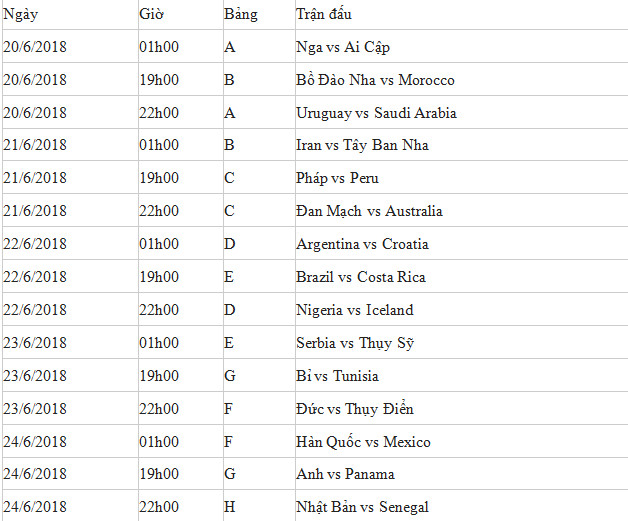Click the 'Bảng' column header
Image resolution: width=628 pixels, height=521 pixels.
241,15
